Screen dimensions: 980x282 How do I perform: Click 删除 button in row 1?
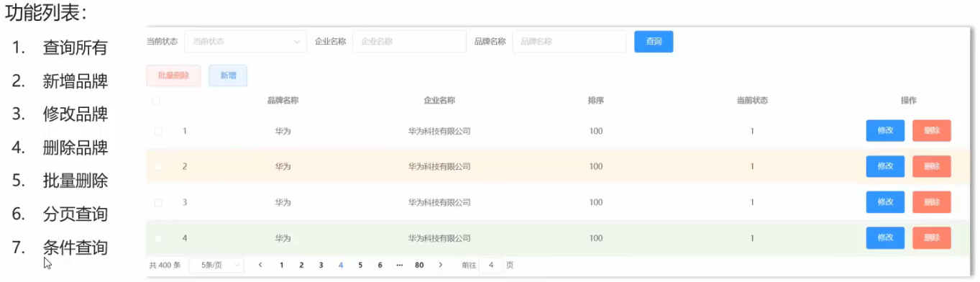pyautogui.click(x=932, y=131)
